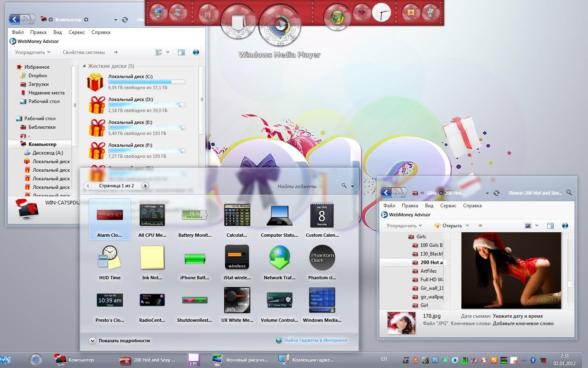Choose the Calculator gadget

click(x=237, y=220)
